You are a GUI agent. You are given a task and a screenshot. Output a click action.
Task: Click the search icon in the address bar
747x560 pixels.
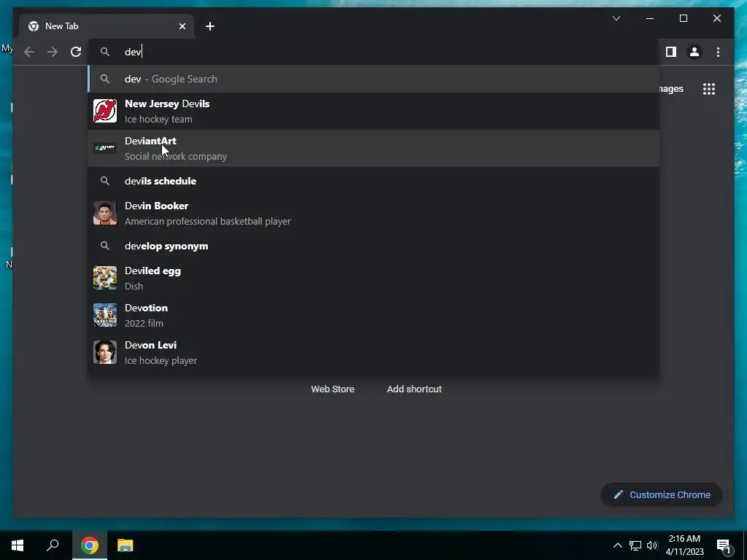[105, 52]
